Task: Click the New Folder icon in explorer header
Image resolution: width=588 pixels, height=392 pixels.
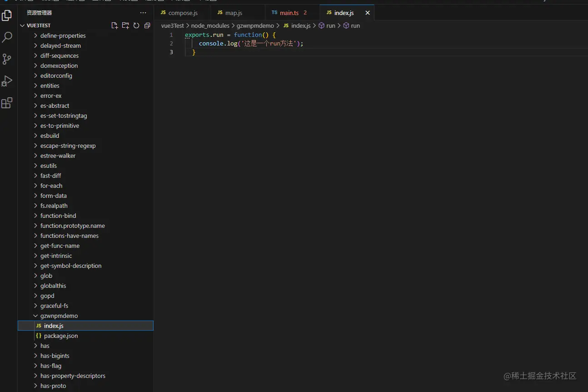Action: 125,25
